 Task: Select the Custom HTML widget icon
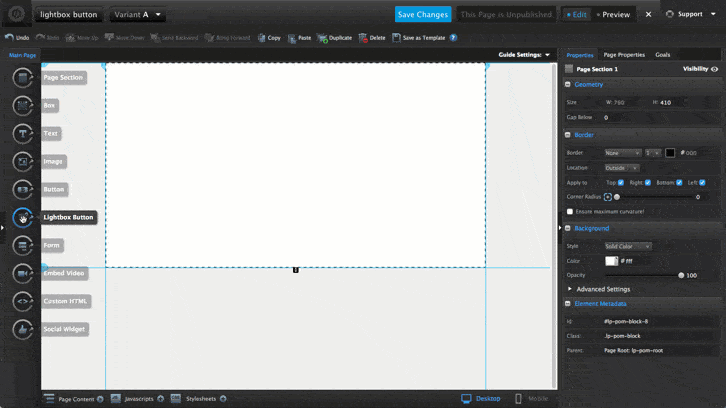[x=22, y=301]
